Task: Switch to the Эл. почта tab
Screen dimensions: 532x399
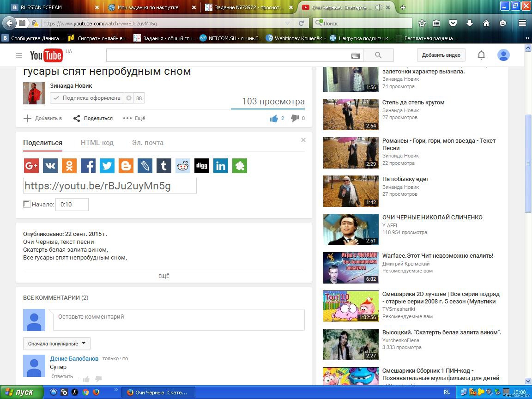Action: tap(148, 143)
